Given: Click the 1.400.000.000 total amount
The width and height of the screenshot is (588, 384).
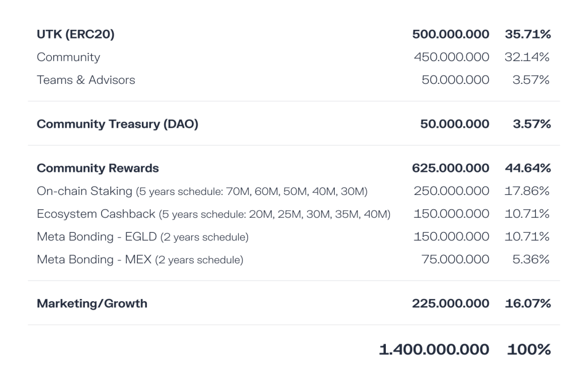Looking at the screenshot, I should tap(434, 349).
